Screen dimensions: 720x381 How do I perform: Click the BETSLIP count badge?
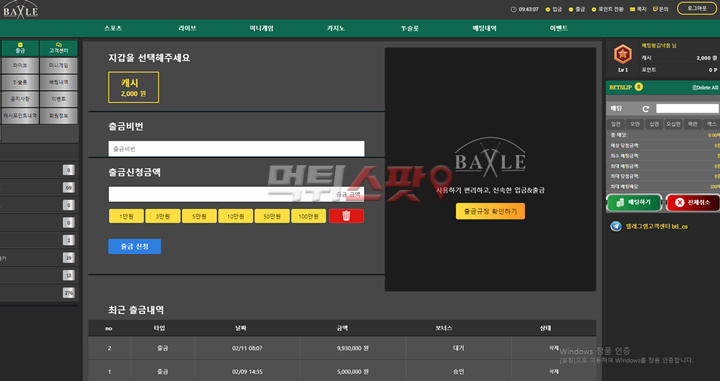tap(638, 87)
